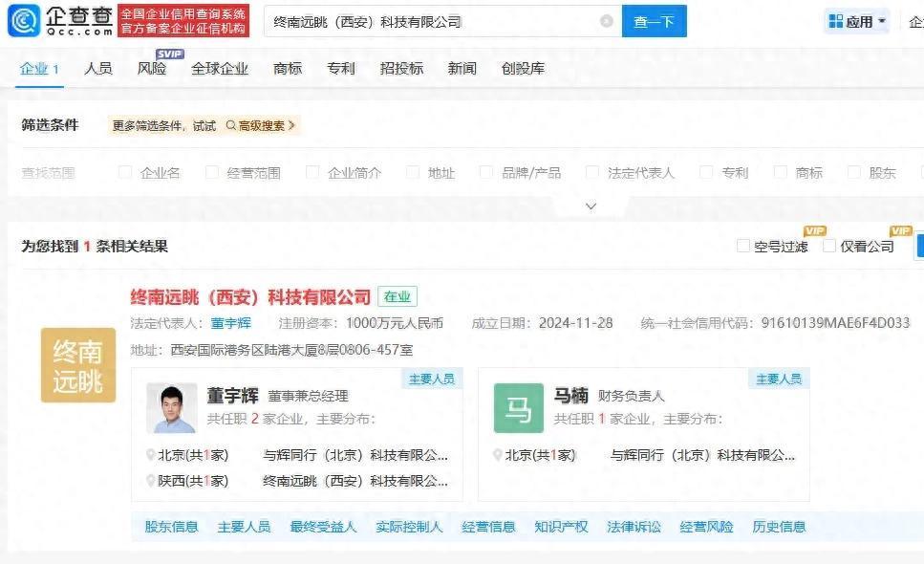Expand 高级搜索 advanced search arrow
Viewport: 924px width, 564px height.
(291, 125)
